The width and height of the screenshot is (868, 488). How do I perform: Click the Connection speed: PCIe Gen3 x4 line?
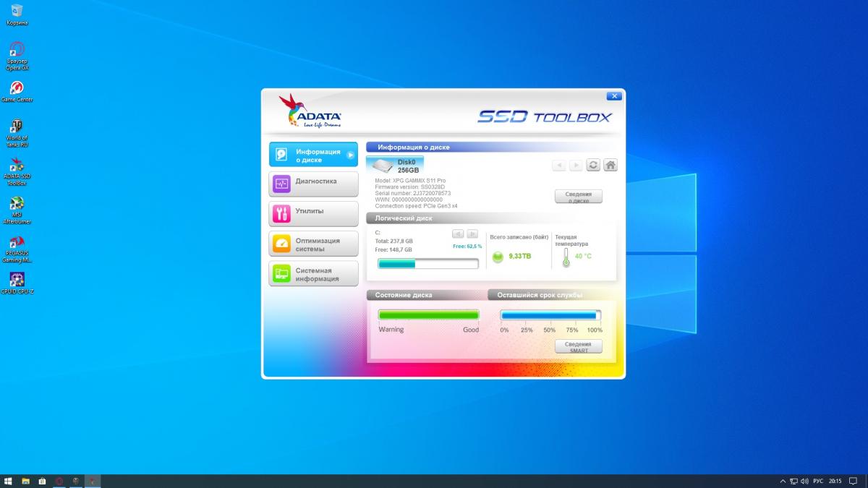point(416,206)
